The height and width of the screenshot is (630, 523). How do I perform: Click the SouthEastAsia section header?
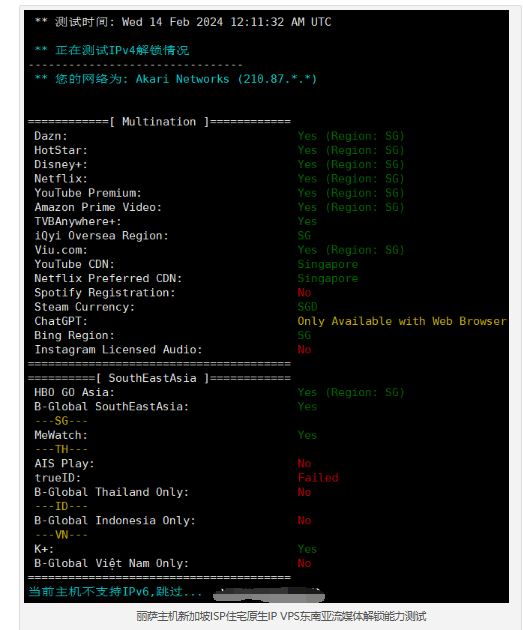(159, 378)
